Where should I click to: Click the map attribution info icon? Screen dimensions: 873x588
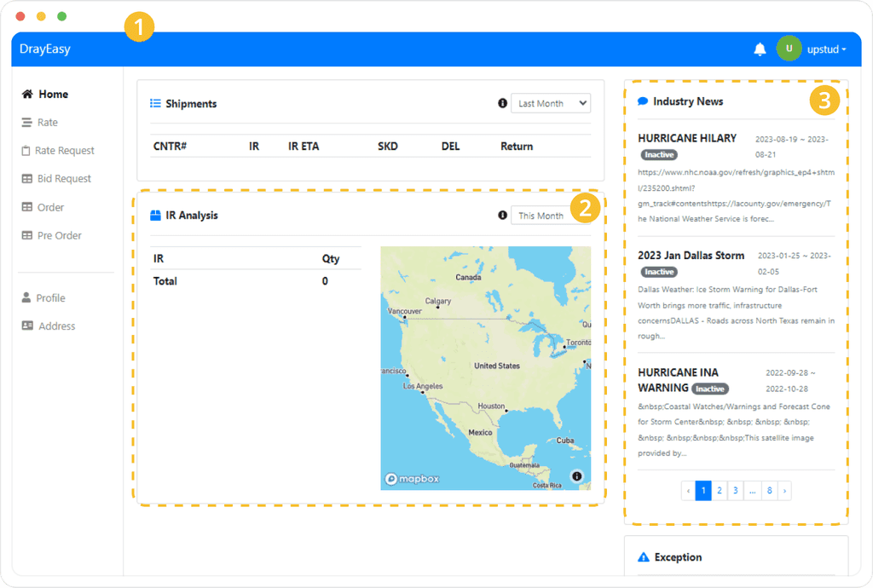coord(577,476)
